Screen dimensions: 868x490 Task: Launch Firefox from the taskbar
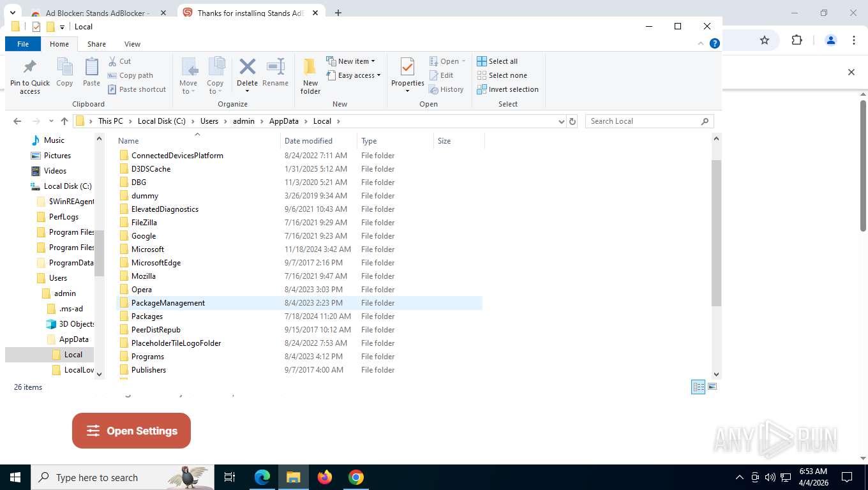pos(325,477)
